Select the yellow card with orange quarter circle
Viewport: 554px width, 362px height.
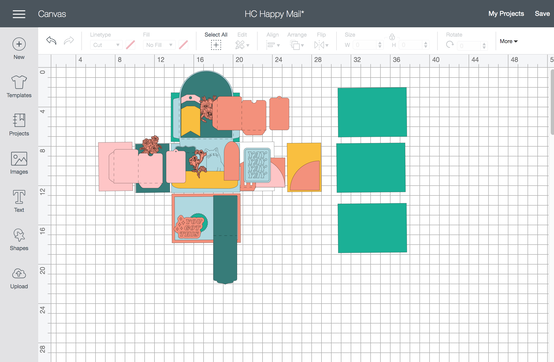tap(304, 167)
